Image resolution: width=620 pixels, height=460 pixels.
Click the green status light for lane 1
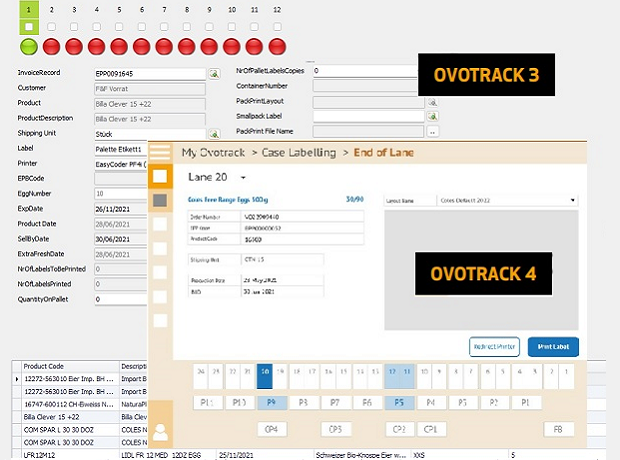[x=29, y=46]
